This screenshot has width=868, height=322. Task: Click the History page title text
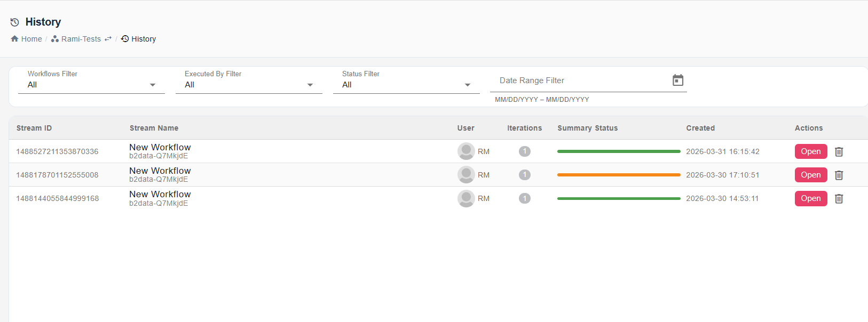pos(43,22)
